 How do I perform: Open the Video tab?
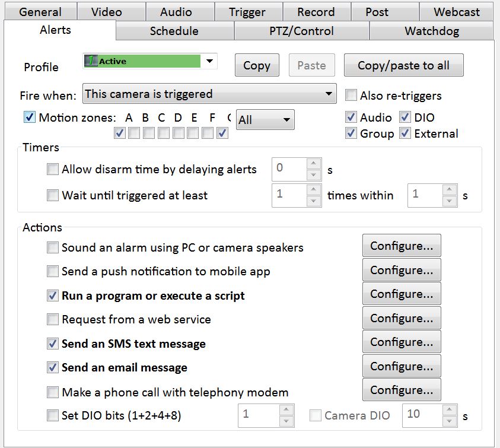111,12
